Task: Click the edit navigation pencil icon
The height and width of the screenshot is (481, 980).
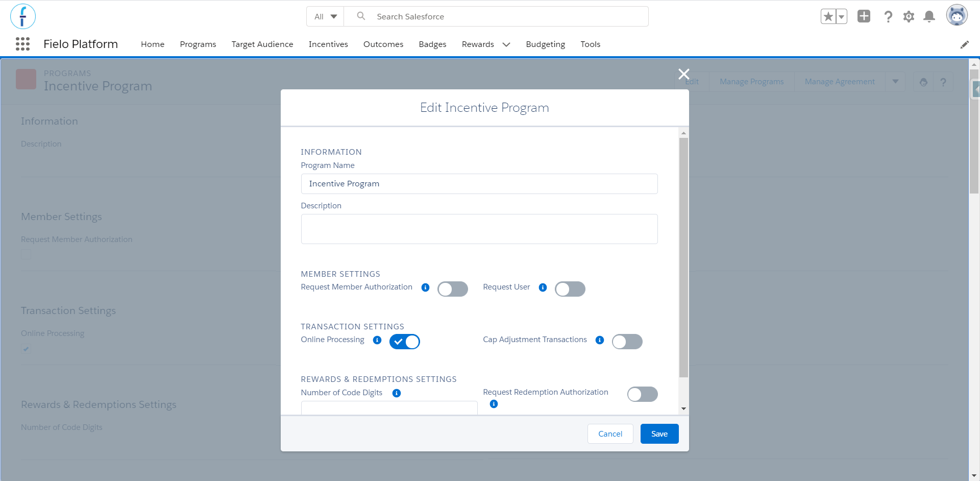Action: click(x=964, y=44)
